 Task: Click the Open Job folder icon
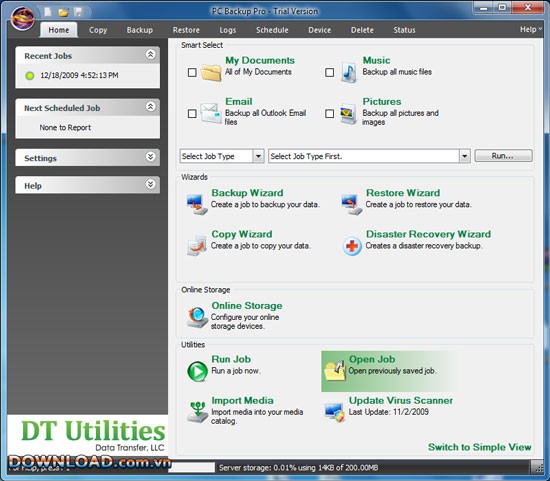(335, 371)
